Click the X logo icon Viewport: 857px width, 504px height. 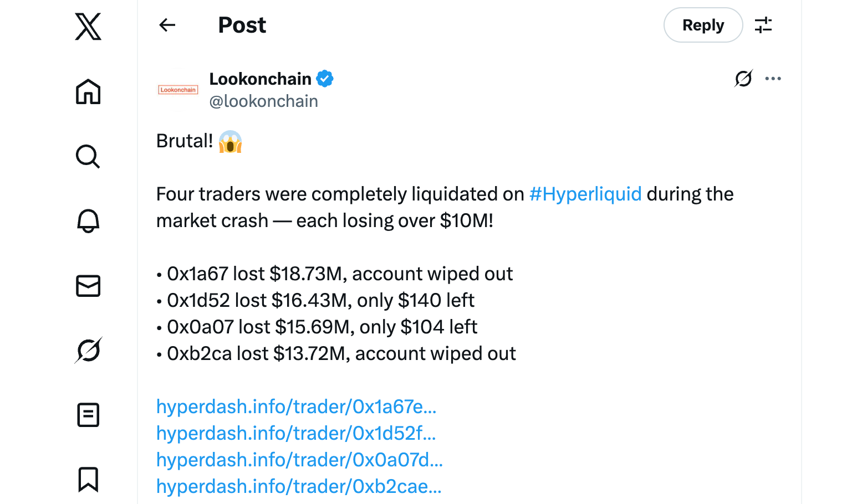88,27
